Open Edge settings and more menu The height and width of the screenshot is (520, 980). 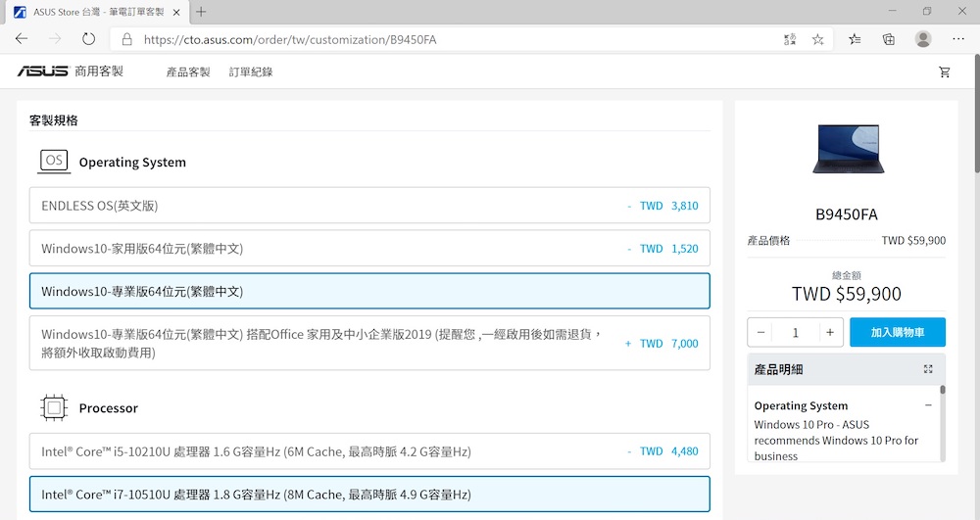click(x=957, y=39)
